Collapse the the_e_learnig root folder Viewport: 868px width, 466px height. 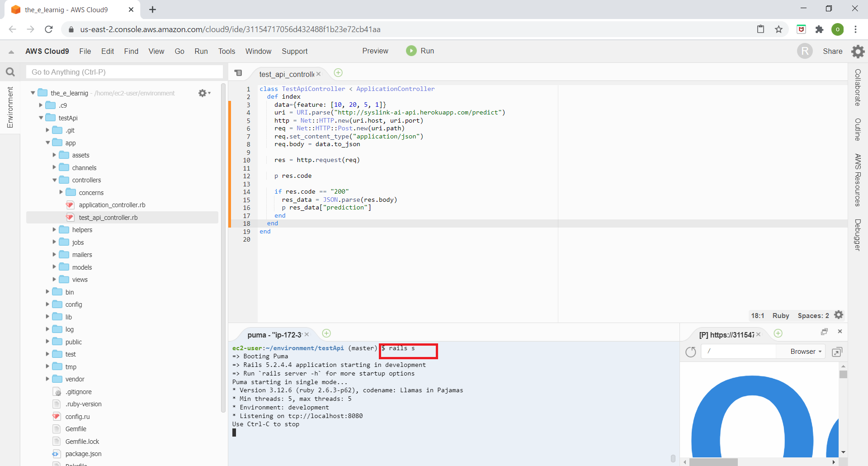pyautogui.click(x=33, y=93)
